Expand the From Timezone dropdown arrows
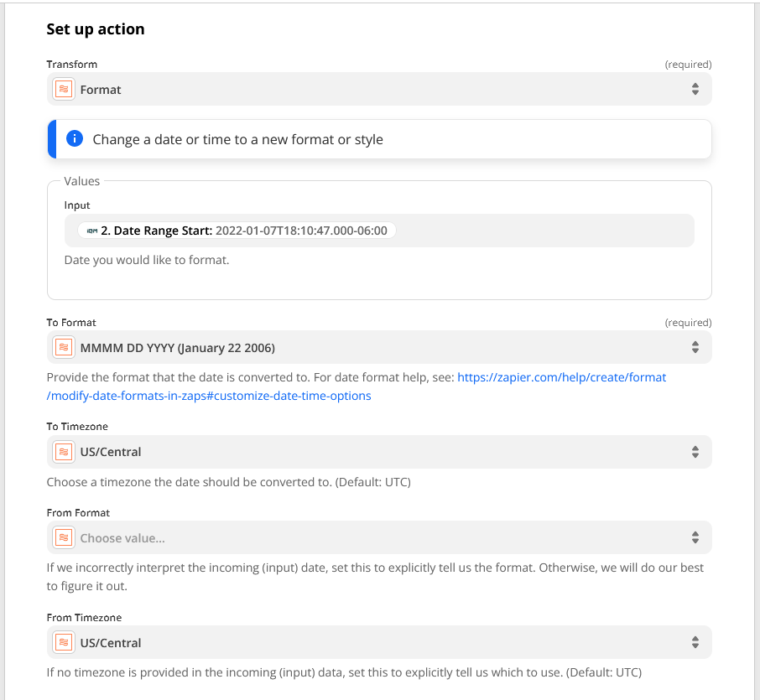 pos(695,643)
